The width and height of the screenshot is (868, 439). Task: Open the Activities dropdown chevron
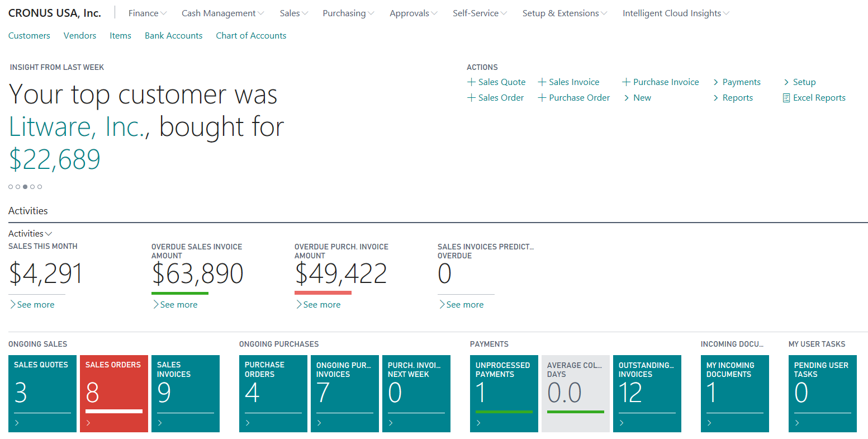click(49, 234)
